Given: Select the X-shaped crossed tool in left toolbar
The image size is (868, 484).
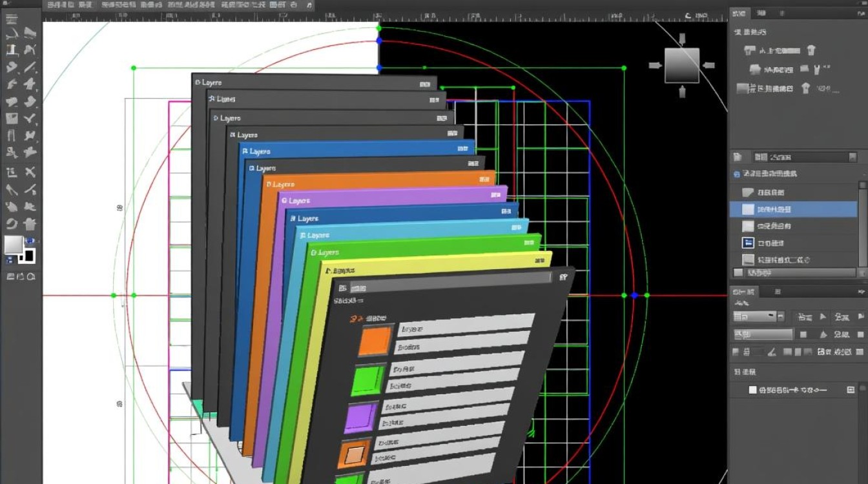Looking at the screenshot, I should [x=30, y=172].
